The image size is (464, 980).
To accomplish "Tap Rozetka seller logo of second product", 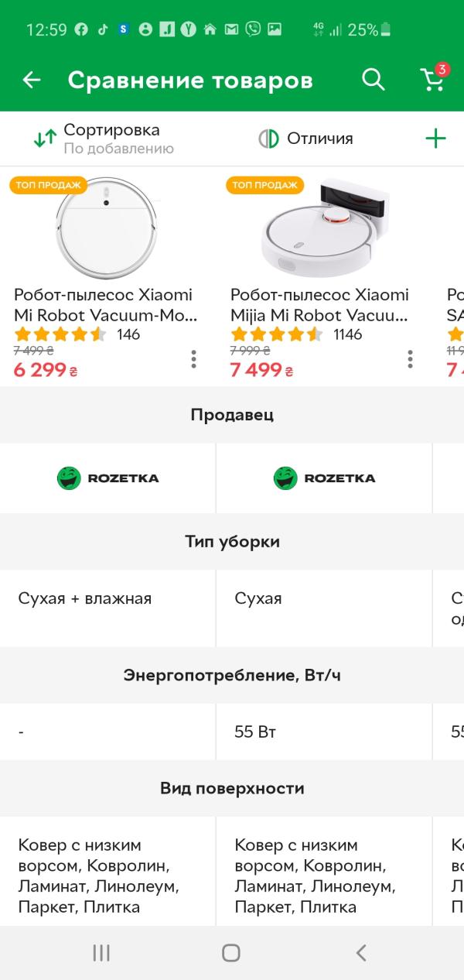I will [x=324, y=478].
